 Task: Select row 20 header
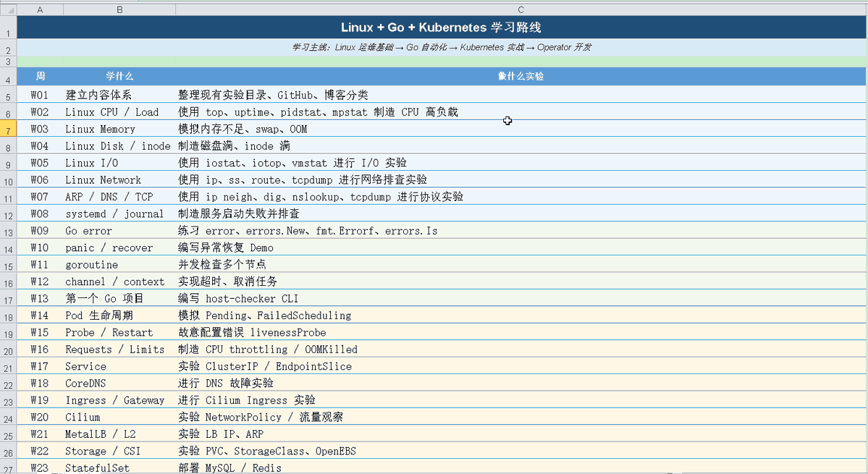pyautogui.click(x=8, y=349)
